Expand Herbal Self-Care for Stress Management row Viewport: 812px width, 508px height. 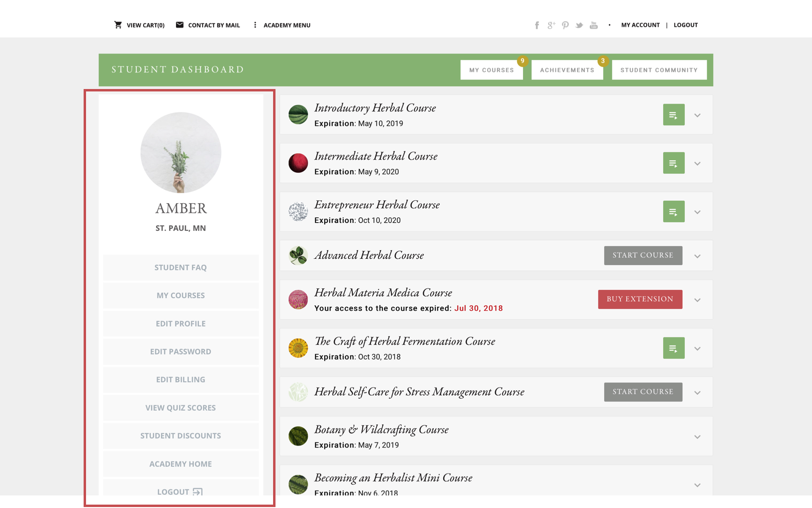[x=697, y=392]
